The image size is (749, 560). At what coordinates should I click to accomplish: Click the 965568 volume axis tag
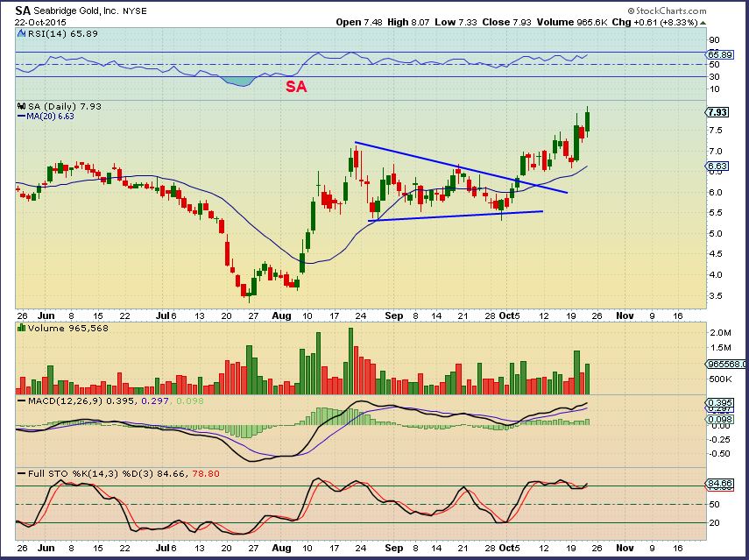pos(725,364)
